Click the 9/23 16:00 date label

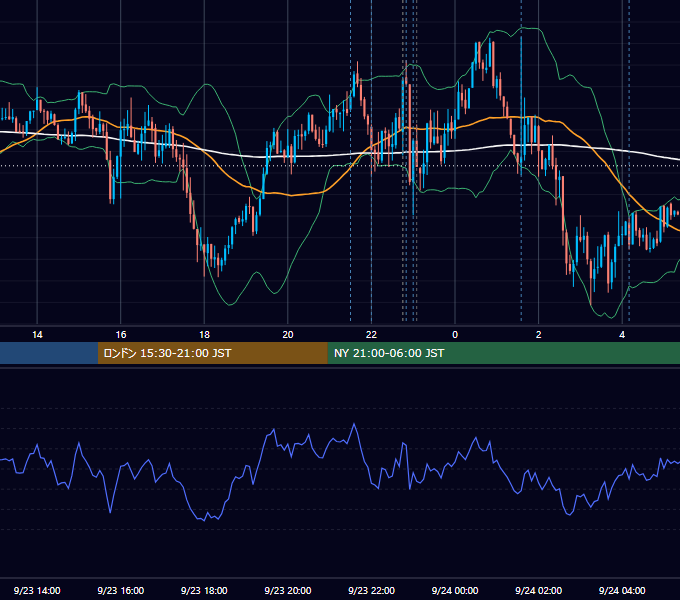click(x=121, y=590)
